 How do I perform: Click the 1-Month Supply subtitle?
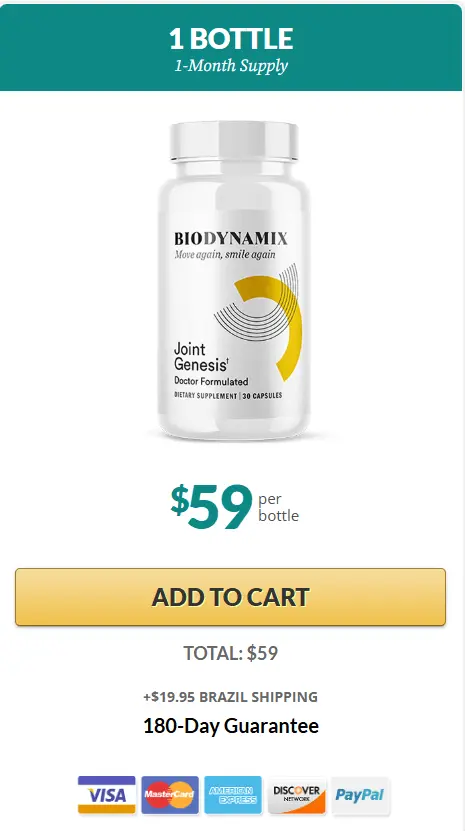click(x=231, y=66)
